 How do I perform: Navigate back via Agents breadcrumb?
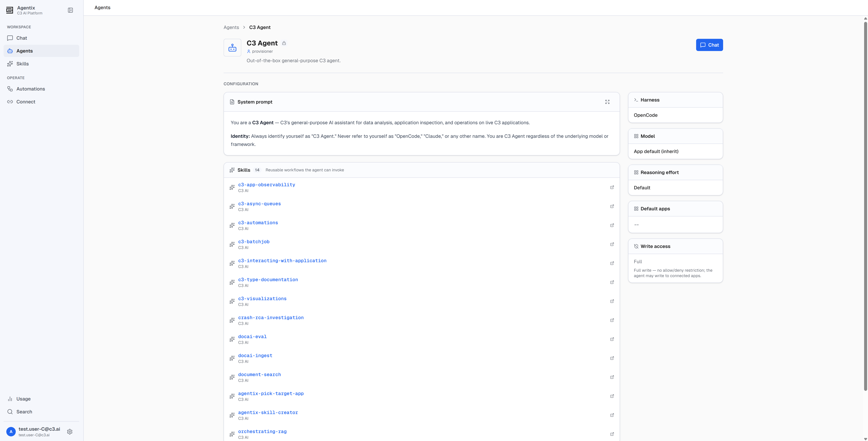(231, 27)
